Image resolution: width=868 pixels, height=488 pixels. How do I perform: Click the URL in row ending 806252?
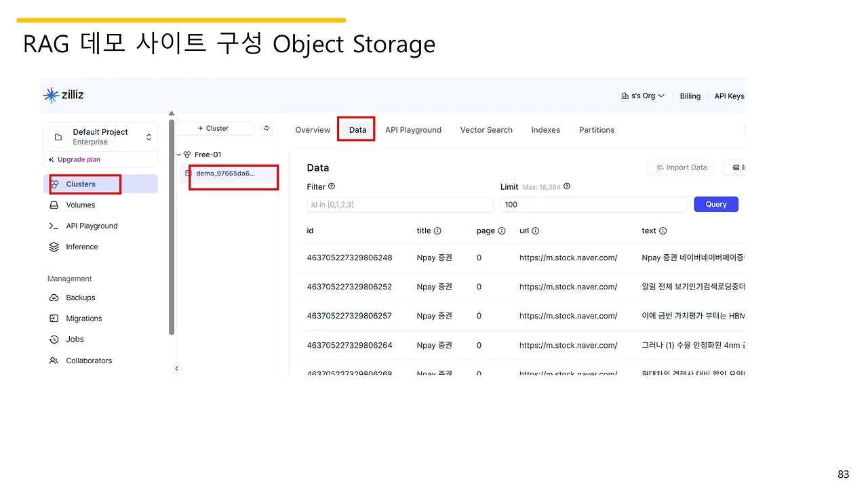tap(568, 287)
